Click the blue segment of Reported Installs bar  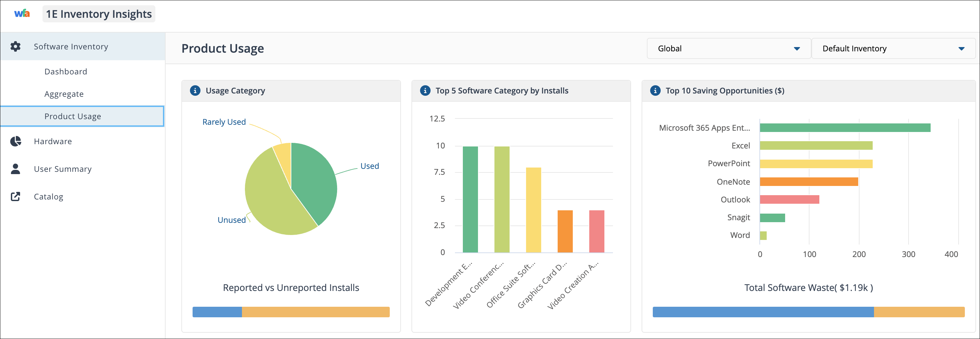[217, 312]
